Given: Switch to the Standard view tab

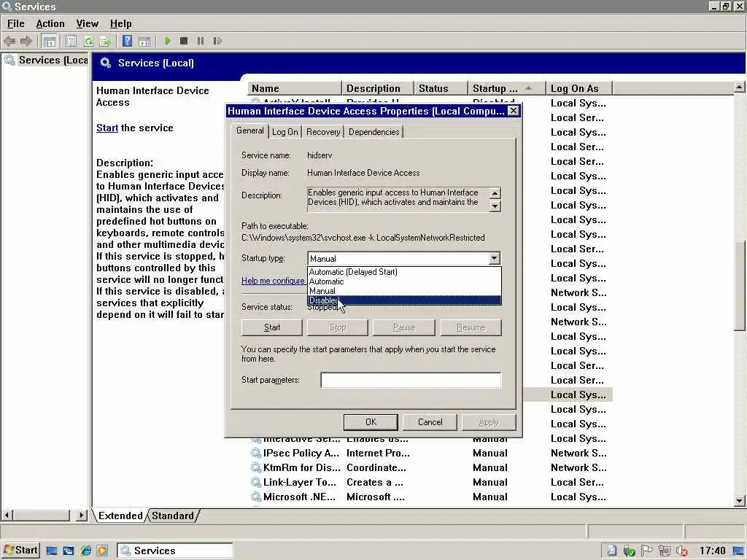Looking at the screenshot, I should click(x=172, y=516).
